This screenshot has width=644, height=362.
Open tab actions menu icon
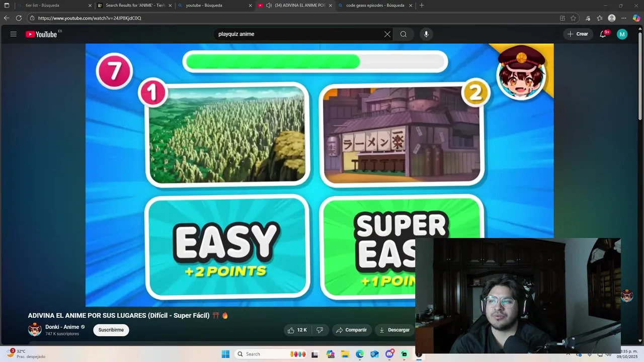7,6
